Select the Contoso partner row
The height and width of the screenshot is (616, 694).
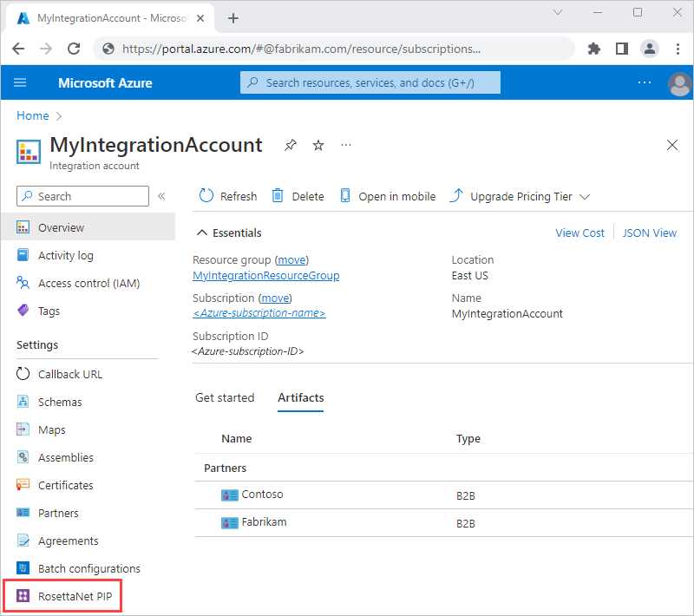pos(262,495)
